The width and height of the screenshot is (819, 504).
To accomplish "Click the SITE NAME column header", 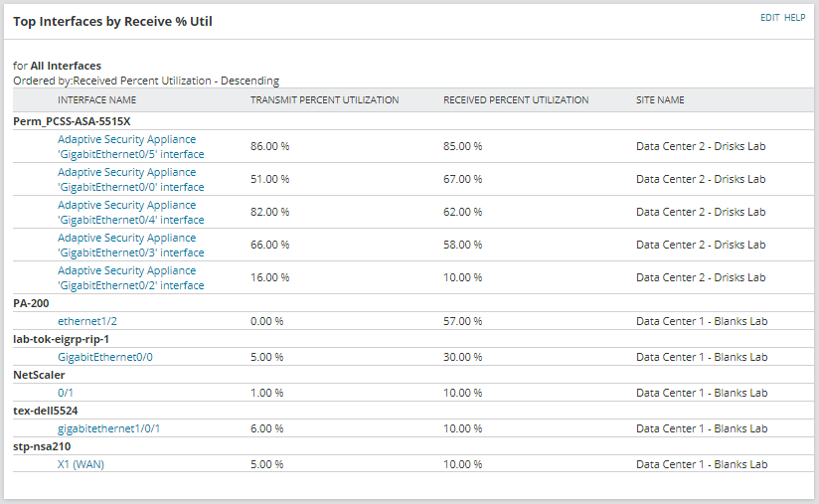I will pyautogui.click(x=660, y=99).
